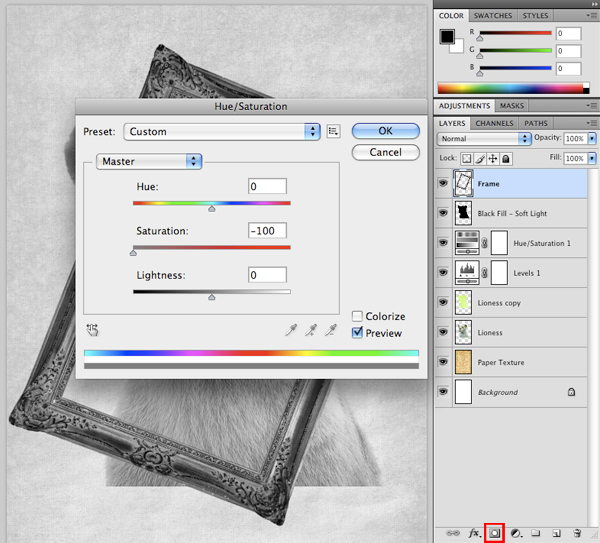
Task: Open the Master channel dropdown
Action: click(149, 161)
